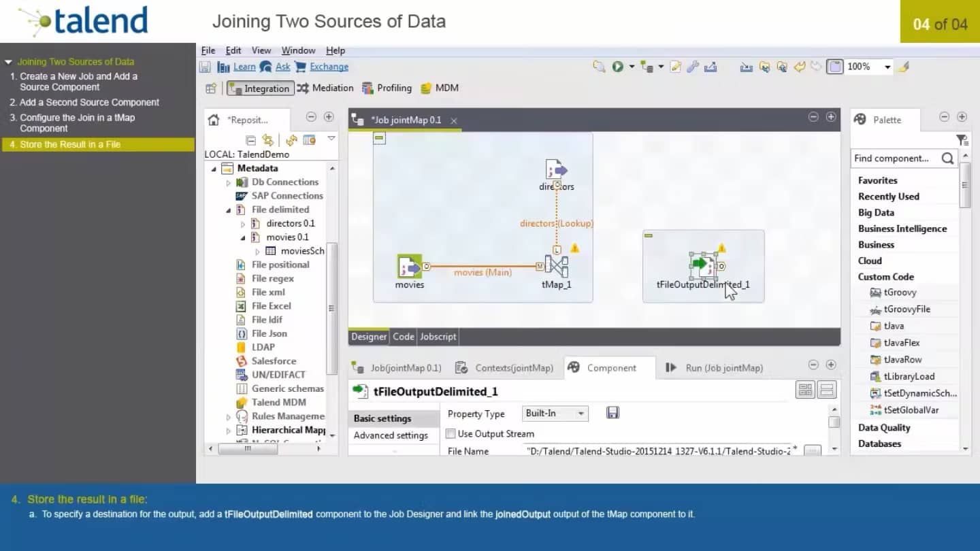The image size is (980, 551).
Task: Click the movies input component icon
Action: (409, 267)
